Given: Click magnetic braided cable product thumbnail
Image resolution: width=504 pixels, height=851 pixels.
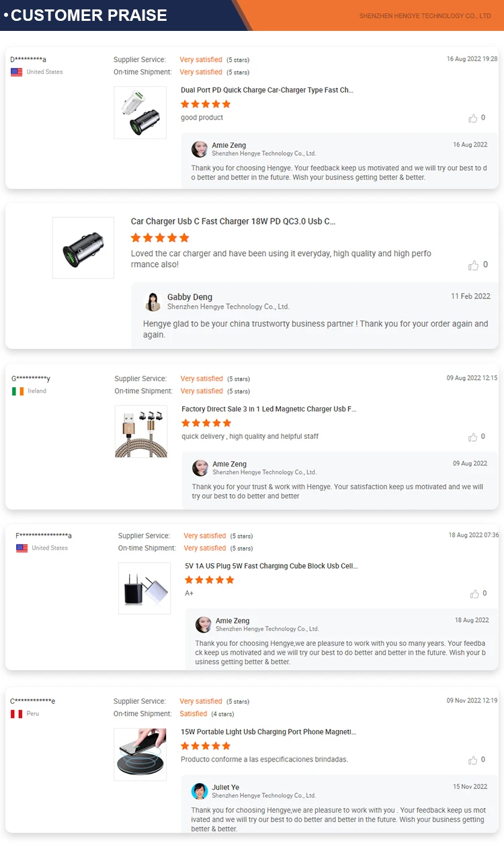Looking at the screenshot, I should pyautogui.click(x=141, y=432).
